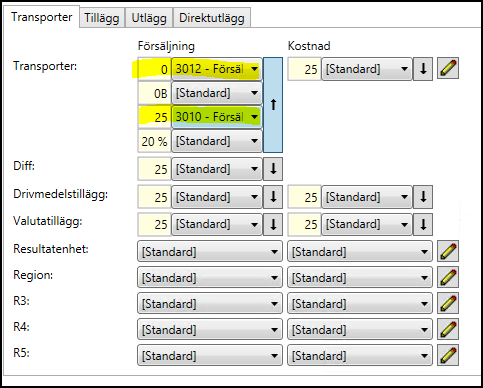Open the 3010 - Försäl account dropdown

pos(217,117)
